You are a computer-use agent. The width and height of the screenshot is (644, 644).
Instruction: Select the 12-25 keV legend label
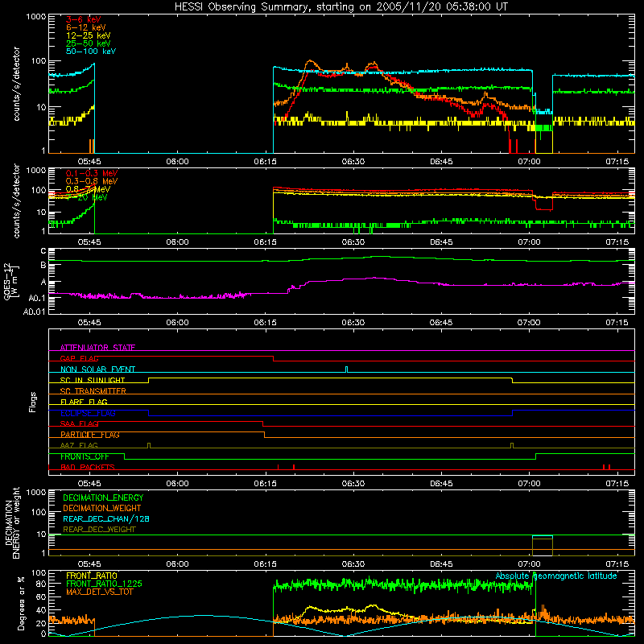pos(89,35)
